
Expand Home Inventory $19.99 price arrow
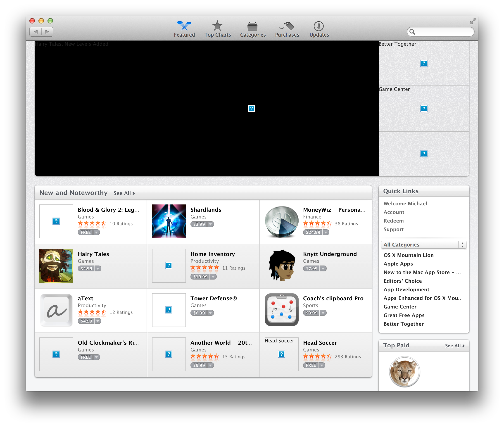tap(213, 277)
